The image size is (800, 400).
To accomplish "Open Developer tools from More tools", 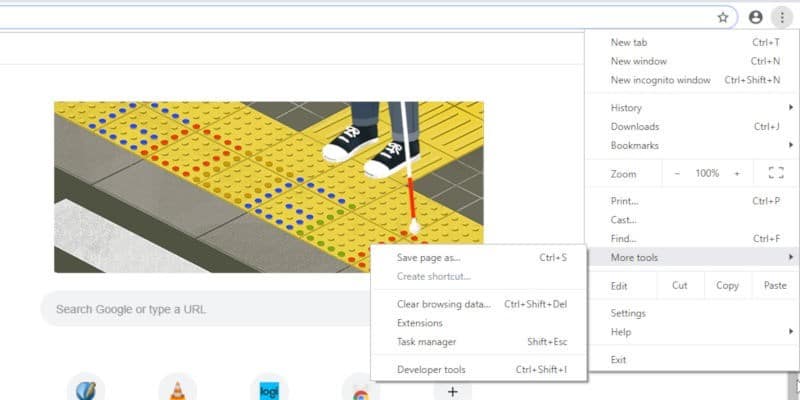I will tap(431, 369).
